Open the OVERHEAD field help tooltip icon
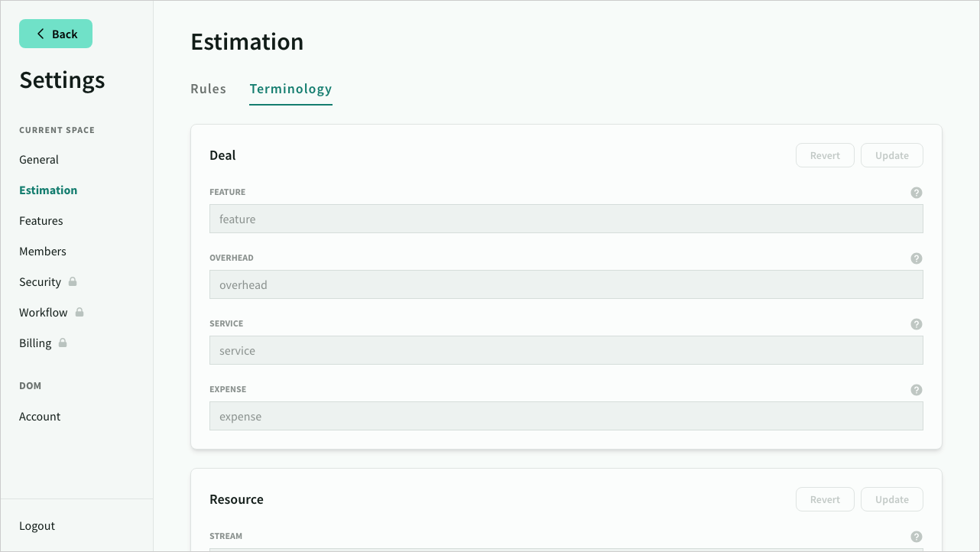 point(917,258)
